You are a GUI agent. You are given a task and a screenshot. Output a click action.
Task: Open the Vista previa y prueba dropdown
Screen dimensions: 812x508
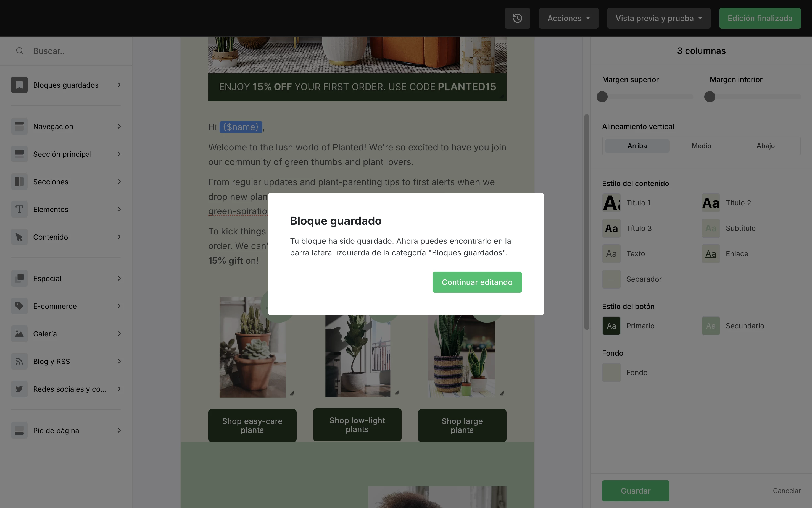coord(658,18)
